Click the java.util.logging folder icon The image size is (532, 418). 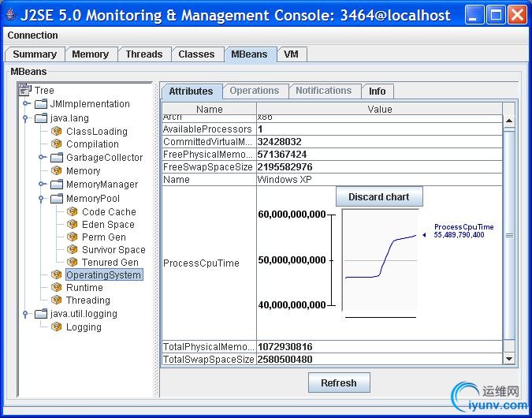[x=41, y=313]
